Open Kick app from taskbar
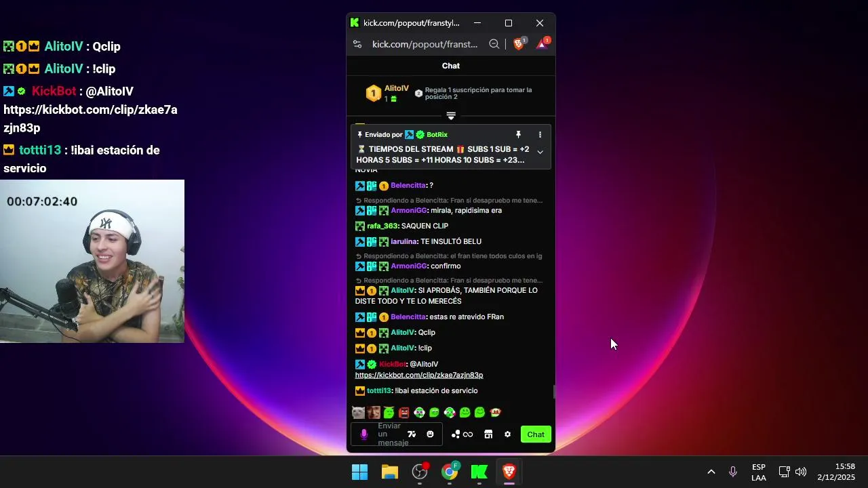 coord(479,472)
